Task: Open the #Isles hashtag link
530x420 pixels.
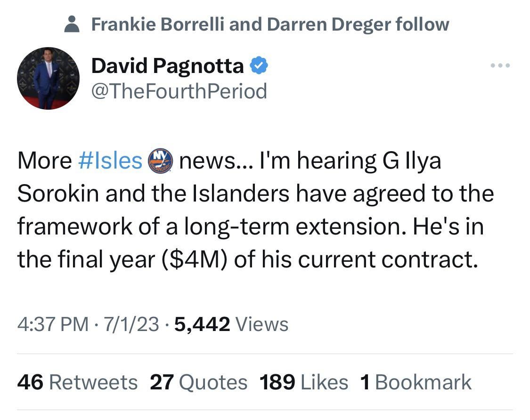Action: click(109, 161)
